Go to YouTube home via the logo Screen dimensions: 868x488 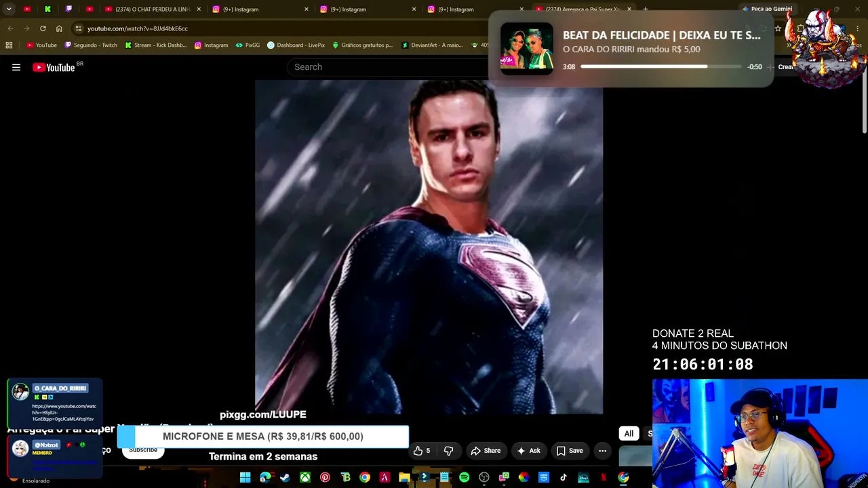pyautogui.click(x=54, y=67)
